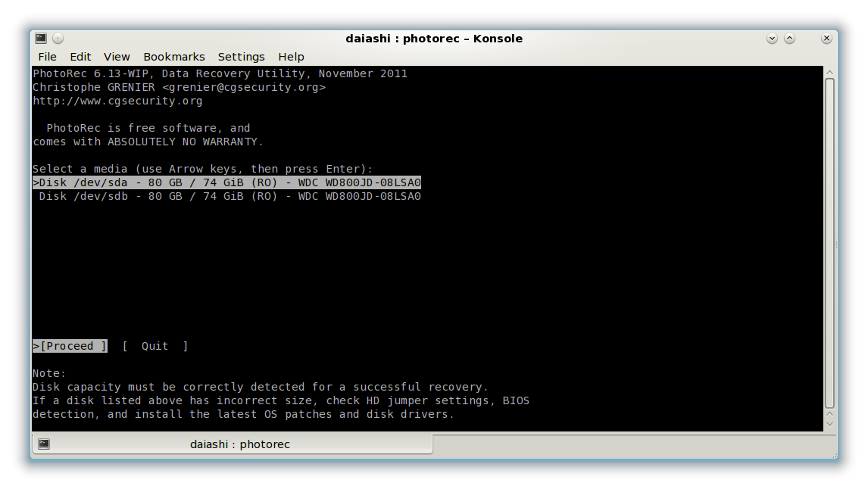Click the terminal icon on the session tab

coord(44,444)
